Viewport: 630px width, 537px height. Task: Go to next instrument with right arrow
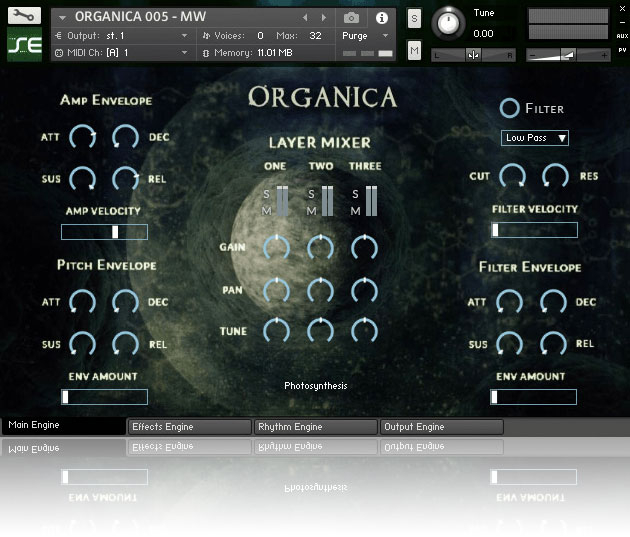(x=324, y=18)
